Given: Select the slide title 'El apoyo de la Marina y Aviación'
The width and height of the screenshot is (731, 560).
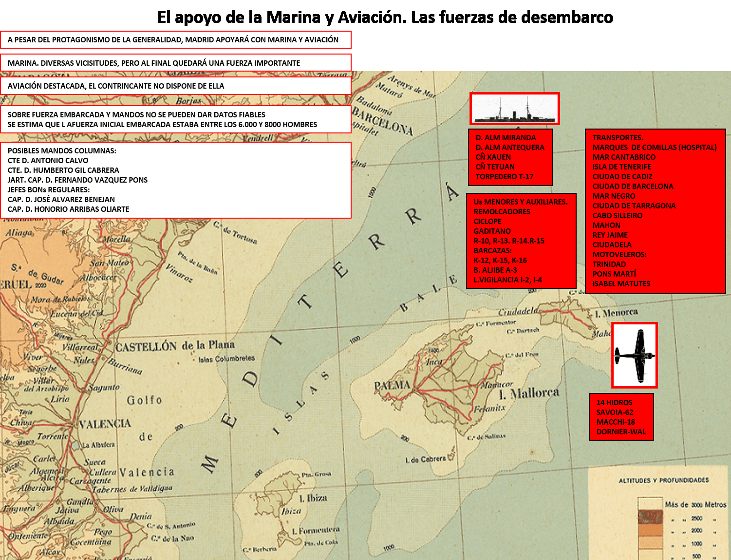Looking at the screenshot, I should click(x=385, y=18).
